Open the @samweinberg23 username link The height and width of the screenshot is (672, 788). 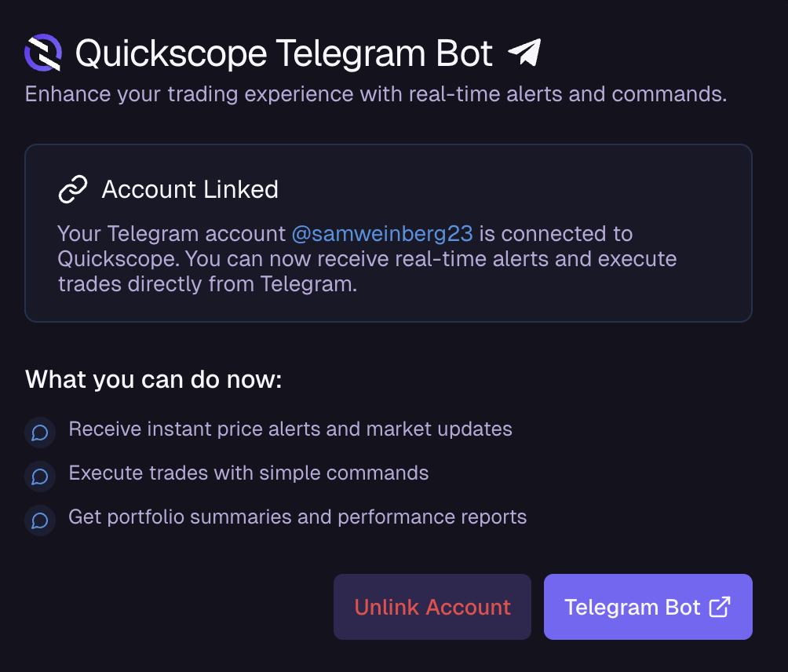(x=382, y=234)
